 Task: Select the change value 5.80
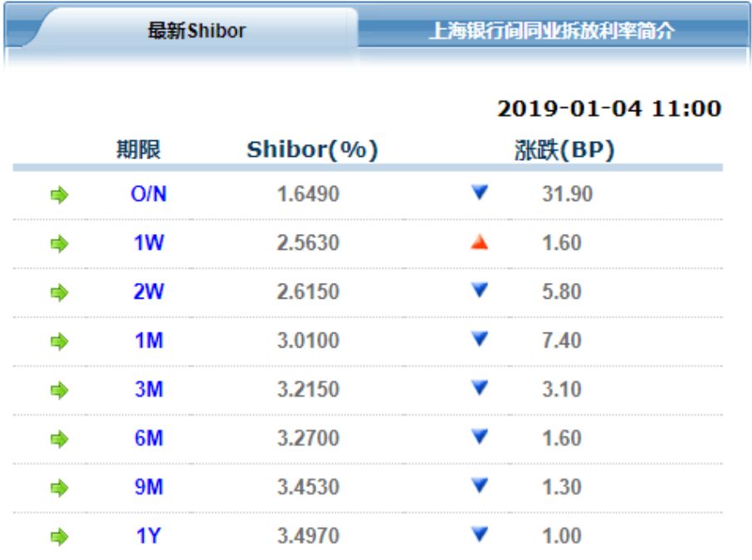[562, 291]
